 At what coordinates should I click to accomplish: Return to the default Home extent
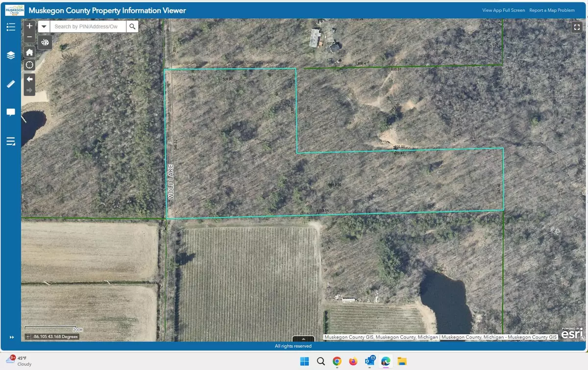(x=29, y=52)
